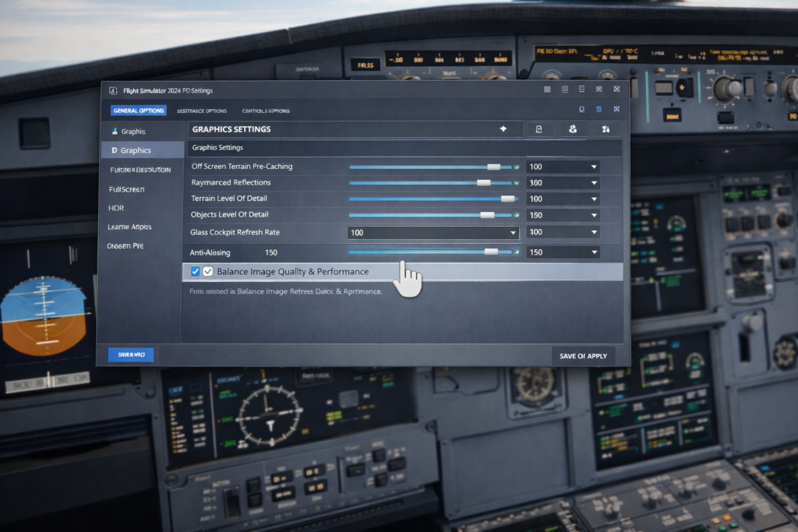Click the blue button at bottom left

(130, 355)
